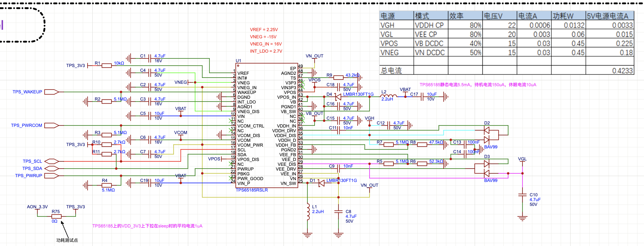Screen dimensions: 644x246
Task: Select the VGH cell in power table
Action: pyautogui.click(x=396, y=25)
